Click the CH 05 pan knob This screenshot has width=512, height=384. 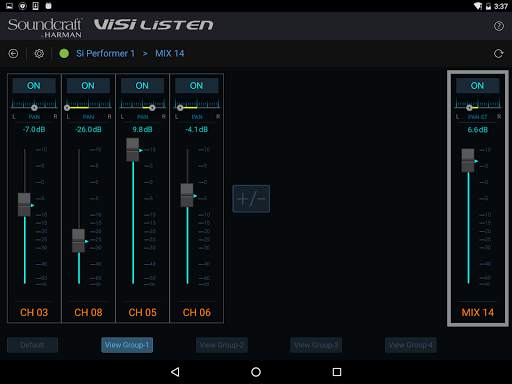point(152,108)
